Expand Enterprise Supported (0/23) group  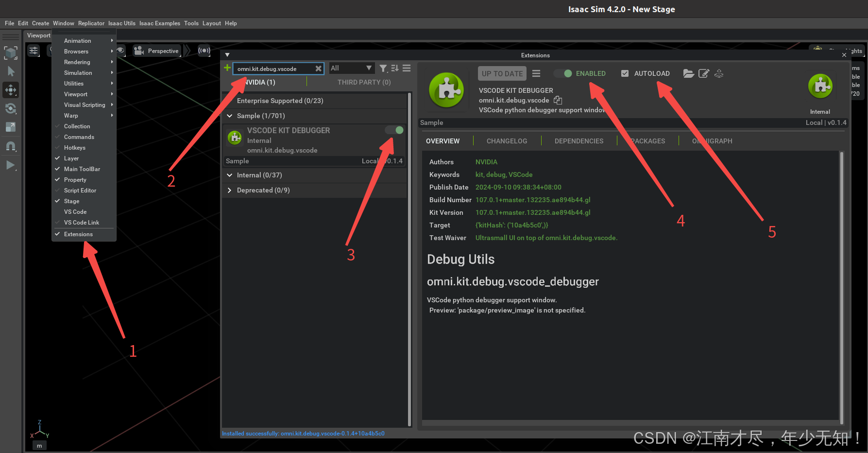tap(314, 101)
